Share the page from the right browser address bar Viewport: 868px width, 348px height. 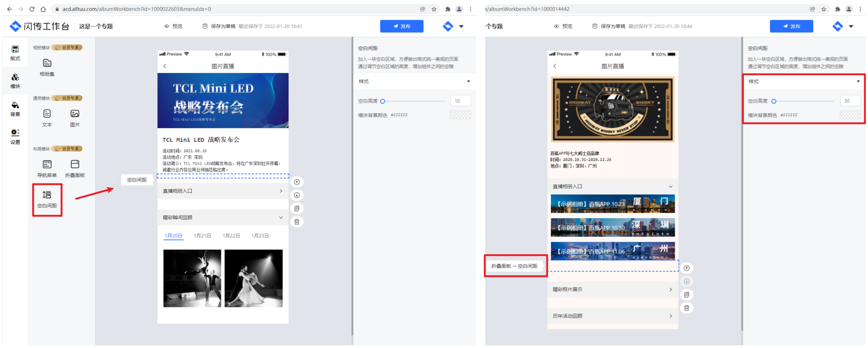pyautogui.click(x=812, y=9)
